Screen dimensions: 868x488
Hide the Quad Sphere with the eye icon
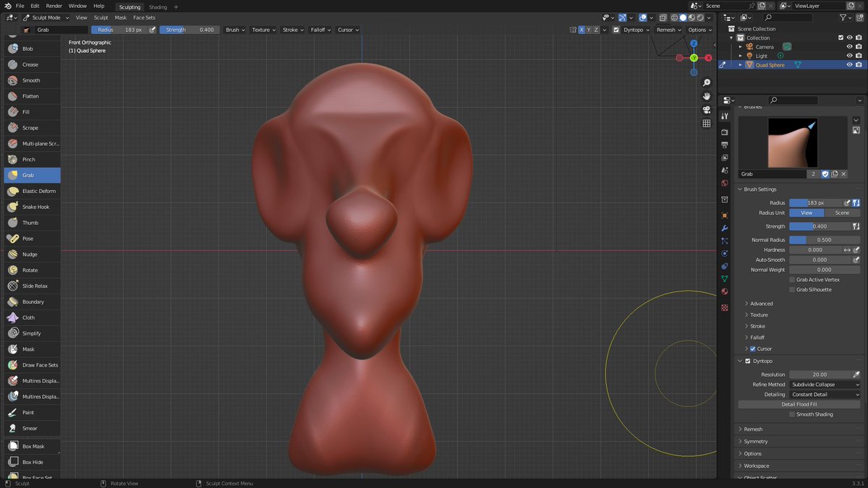[849, 64]
